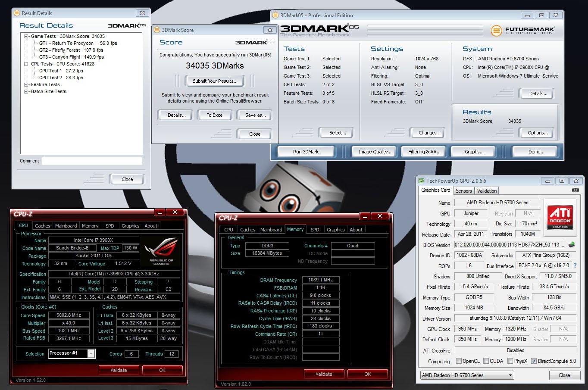Click the Demo button
This screenshot has height=390, width=588.
click(536, 152)
